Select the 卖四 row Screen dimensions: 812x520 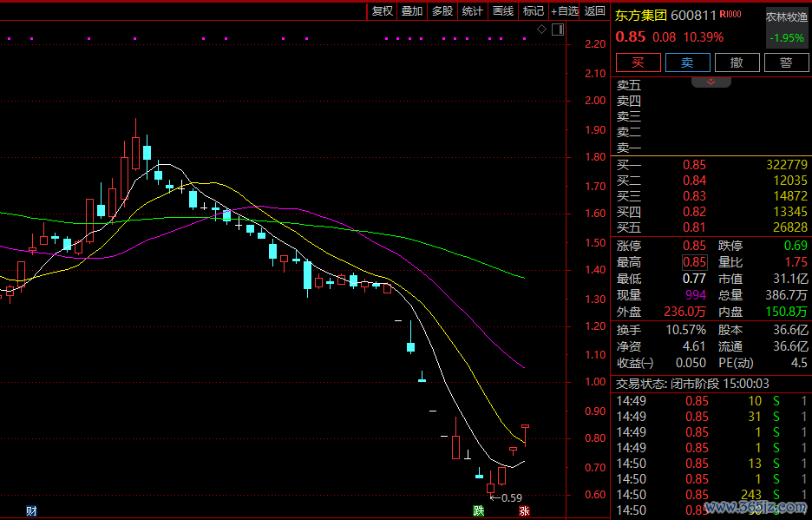click(x=711, y=101)
